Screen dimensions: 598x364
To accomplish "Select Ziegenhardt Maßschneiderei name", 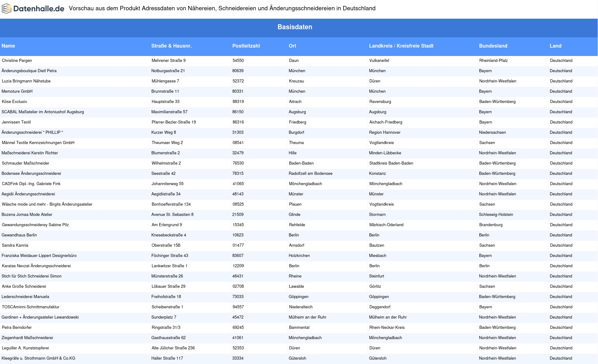I will pyautogui.click(x=27, y=338).
